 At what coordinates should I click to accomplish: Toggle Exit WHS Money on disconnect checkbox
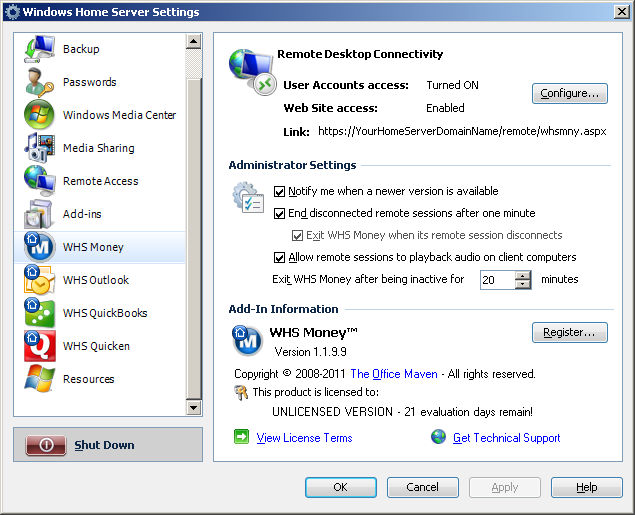point(297,235)
